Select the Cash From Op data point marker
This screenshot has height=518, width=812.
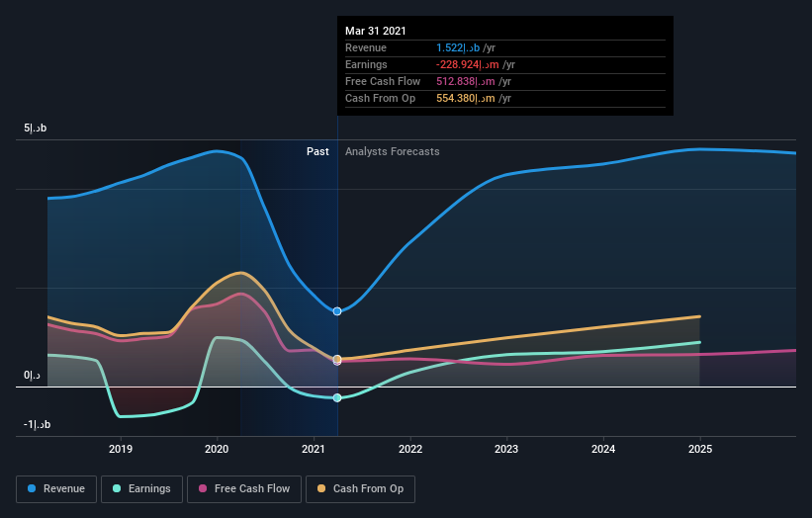pyautogui.click(x=337, y=359)
